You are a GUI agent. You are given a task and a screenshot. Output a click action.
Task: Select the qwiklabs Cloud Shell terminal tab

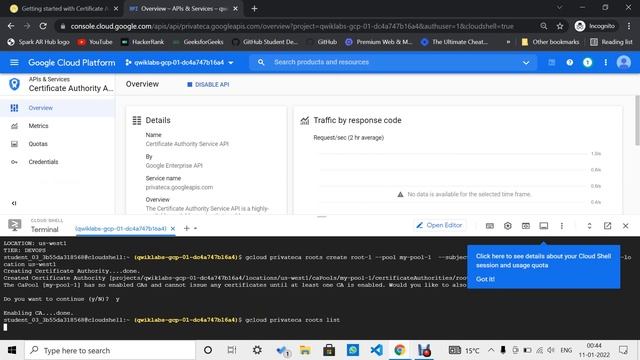[120, 229]
